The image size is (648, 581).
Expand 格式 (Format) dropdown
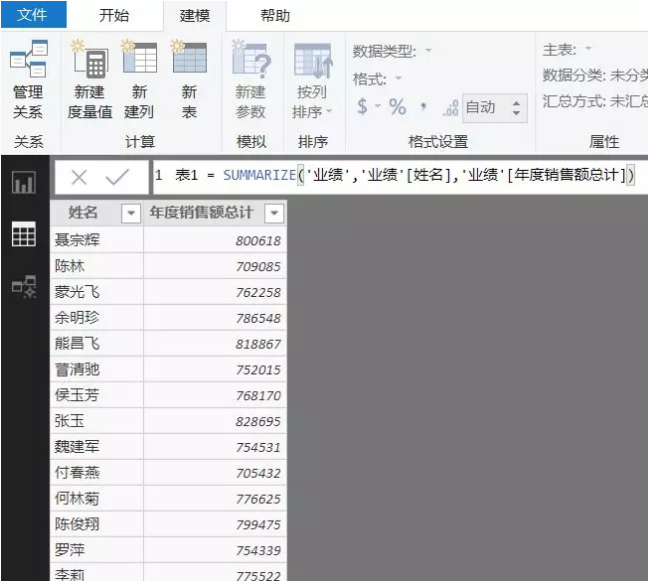click(398, 78)
